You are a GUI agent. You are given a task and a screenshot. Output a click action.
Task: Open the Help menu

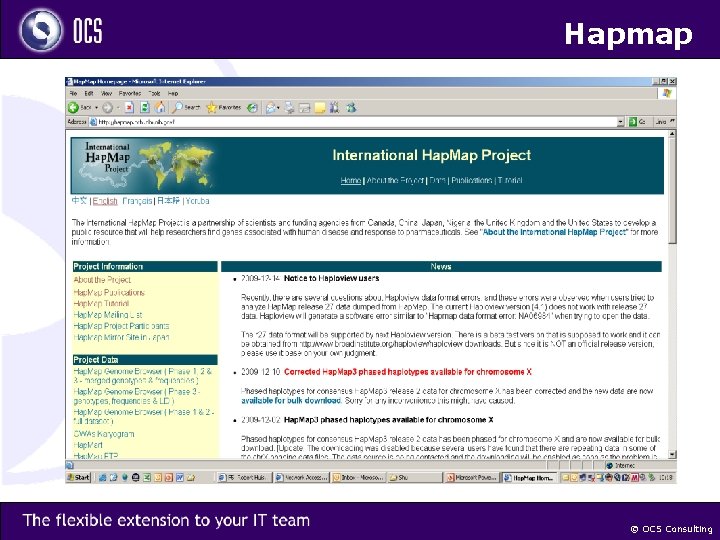[173, 93]
